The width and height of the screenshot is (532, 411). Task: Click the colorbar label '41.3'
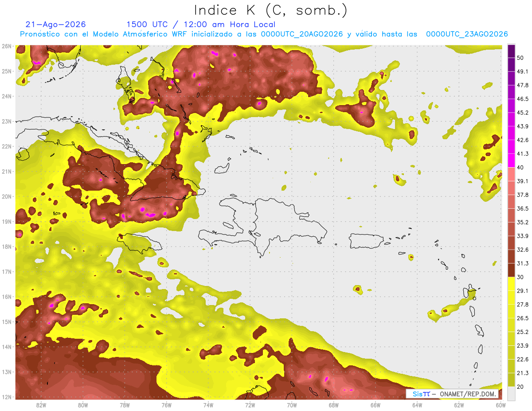tap(522, 154)
